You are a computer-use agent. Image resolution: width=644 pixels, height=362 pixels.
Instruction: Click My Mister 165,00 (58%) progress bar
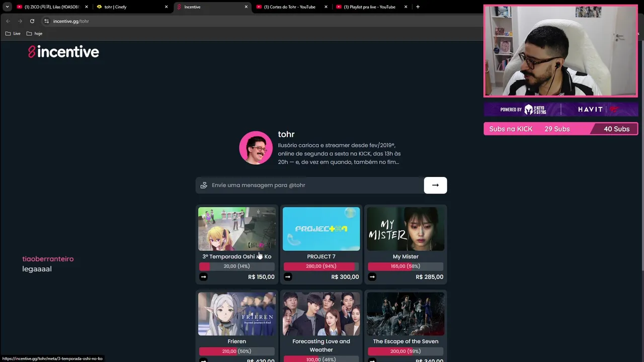[406, 266]
